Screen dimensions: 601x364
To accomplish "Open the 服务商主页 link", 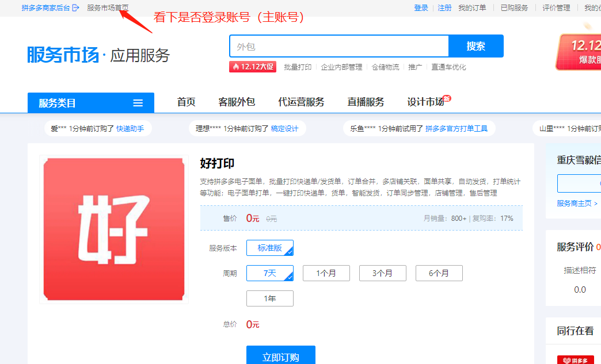I will pyautogui.click(x=577, y=203).
